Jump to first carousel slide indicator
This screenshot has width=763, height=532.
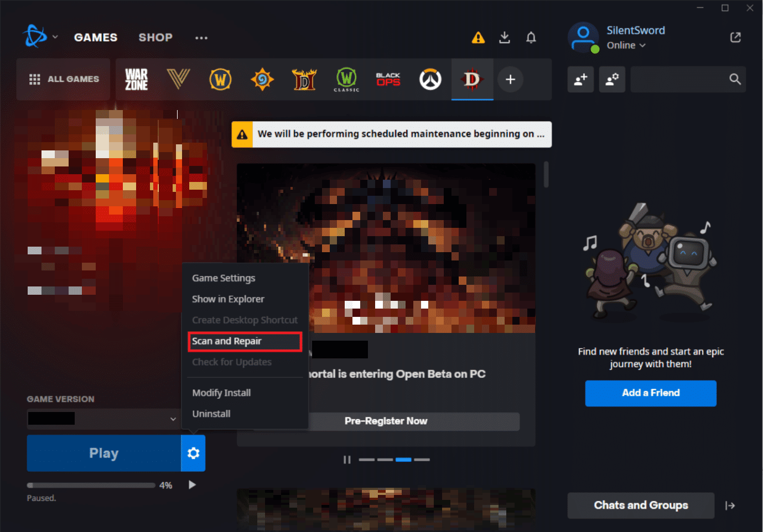[366, 460]
